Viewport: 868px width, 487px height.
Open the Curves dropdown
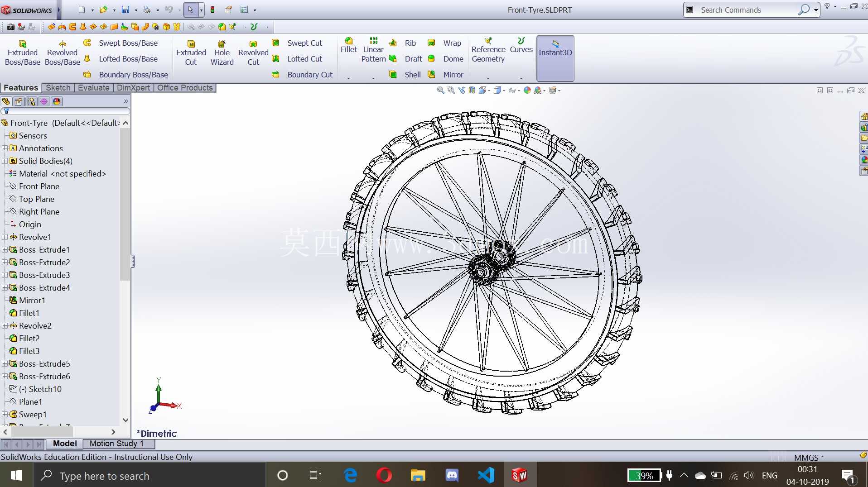click(x=521, y=78)
